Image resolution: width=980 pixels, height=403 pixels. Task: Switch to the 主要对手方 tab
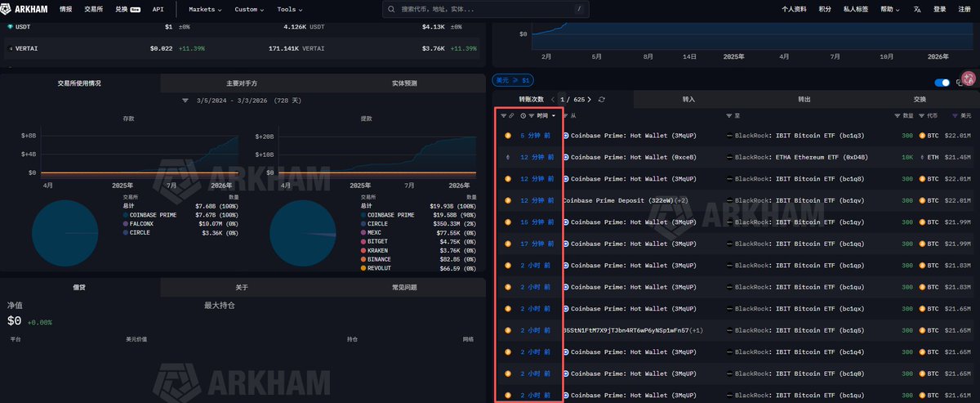pyautogui.click(x=242, y=83)
